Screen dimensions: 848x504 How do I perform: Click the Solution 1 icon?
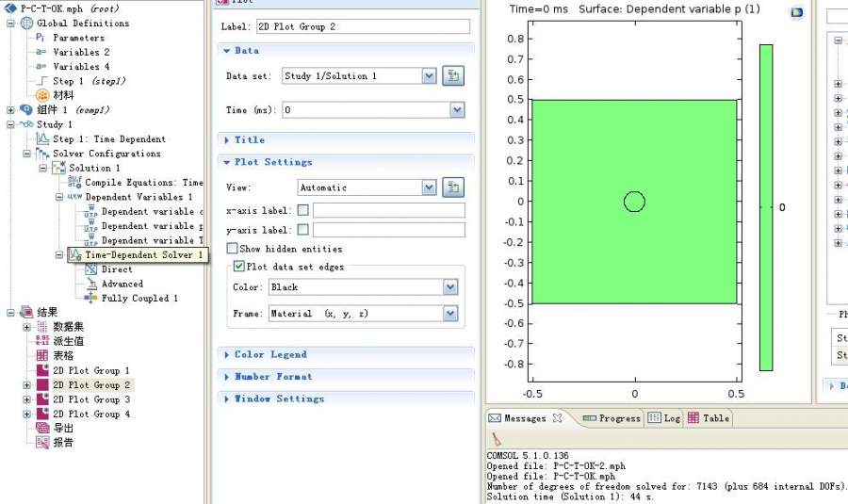tap(58, 168)
